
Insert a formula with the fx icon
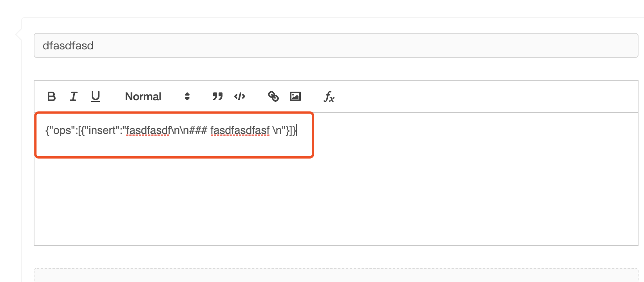(329, 96)
